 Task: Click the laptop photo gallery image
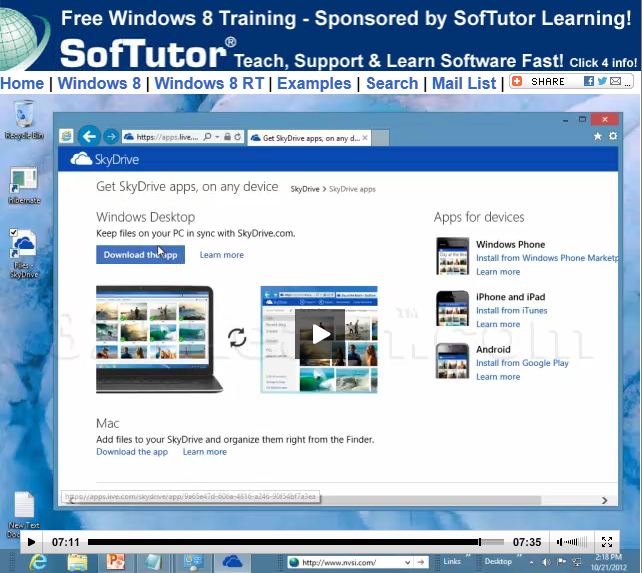tap(159, 339)
